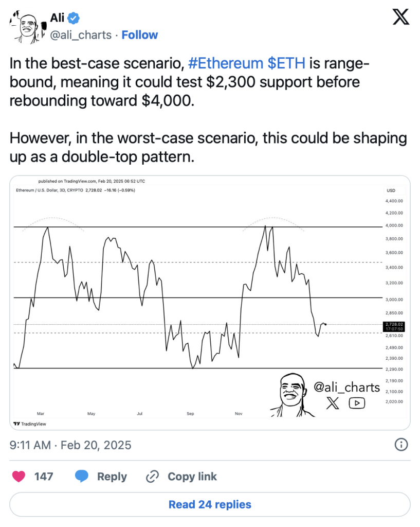
Task: Like the tweet with heart icon
Action: 19,476
